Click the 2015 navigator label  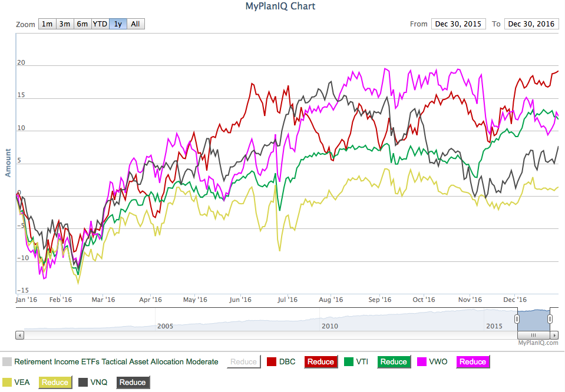click(x=494, y=326)
